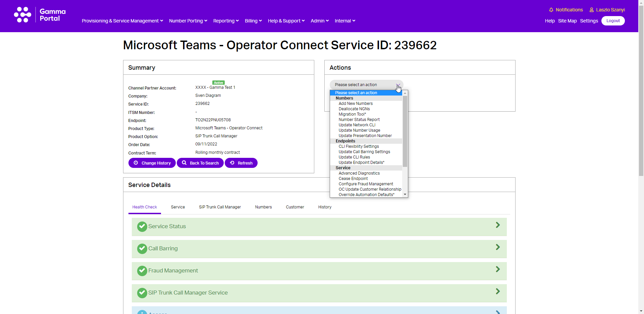Click check icon beside SIP Trunk Call Manager Service
This screenshot has width=644, height=314.
click(x=142, y=293)
